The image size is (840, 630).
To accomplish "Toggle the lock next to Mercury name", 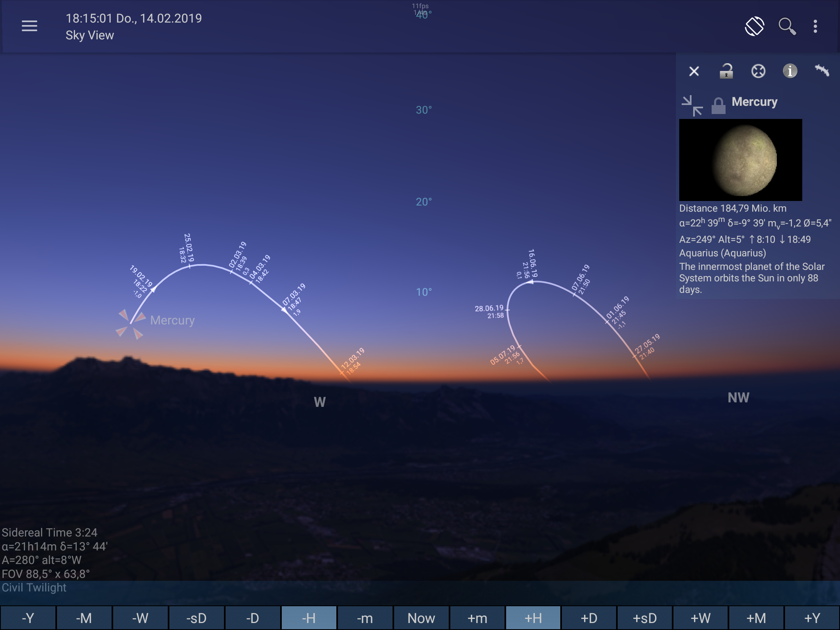I will click(x=718, y=106).
